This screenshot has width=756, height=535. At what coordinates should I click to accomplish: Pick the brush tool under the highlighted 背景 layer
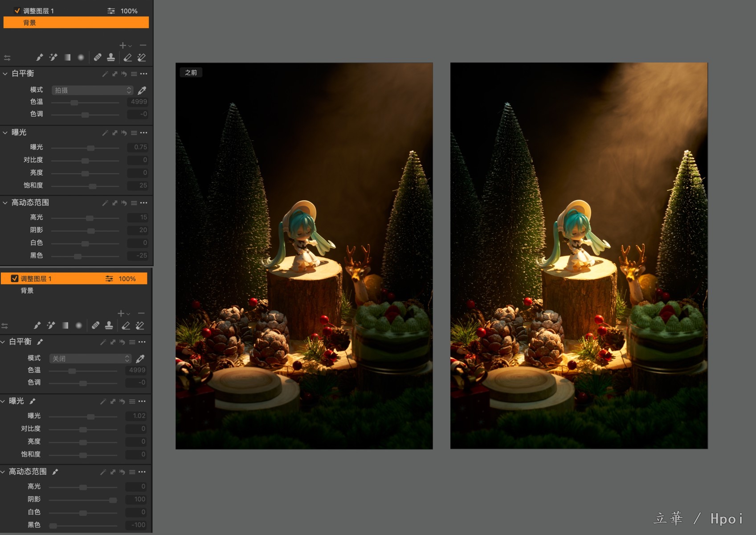[40, 58]
